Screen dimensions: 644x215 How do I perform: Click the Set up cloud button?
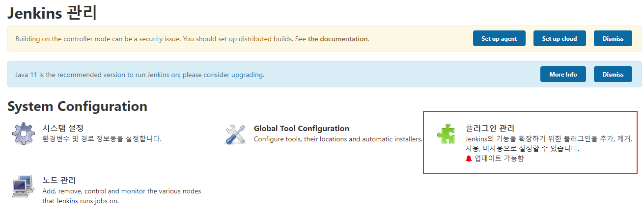point(560,38)
